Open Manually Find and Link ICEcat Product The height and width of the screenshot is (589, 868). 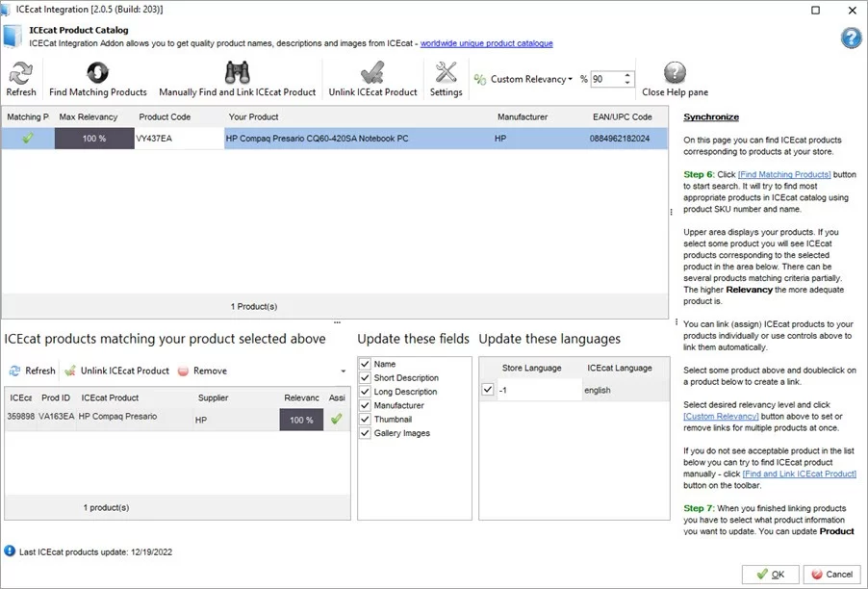click(x=238, y=77)
